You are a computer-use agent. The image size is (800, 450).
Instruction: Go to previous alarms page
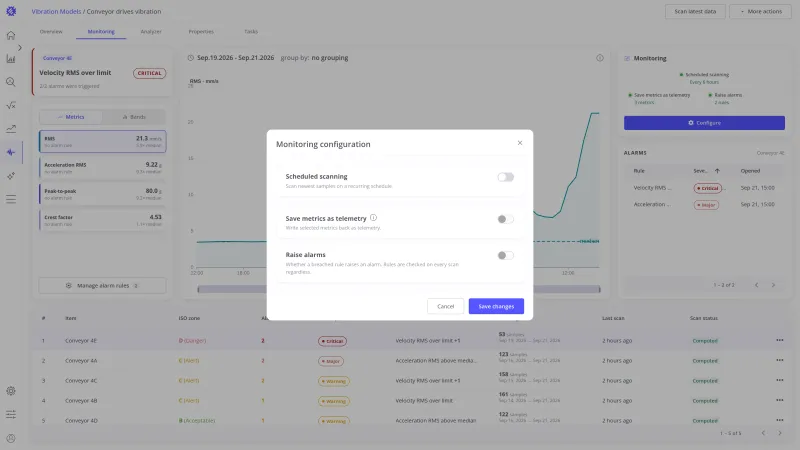pyautogui.click(x=757, y=285)
